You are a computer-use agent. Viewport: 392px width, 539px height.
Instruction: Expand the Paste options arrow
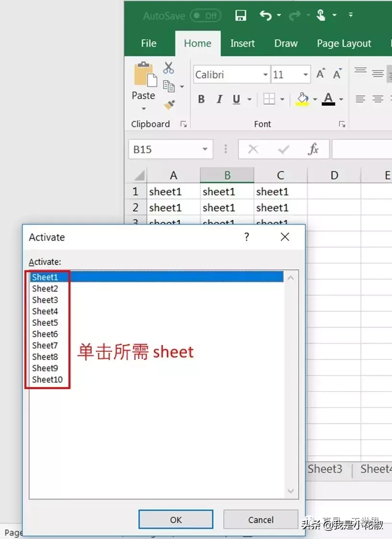144,109
